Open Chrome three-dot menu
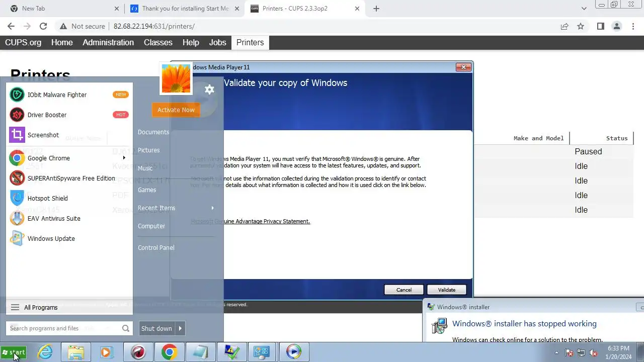The width and height of the screenshot is (644, 362). (632, 26)
